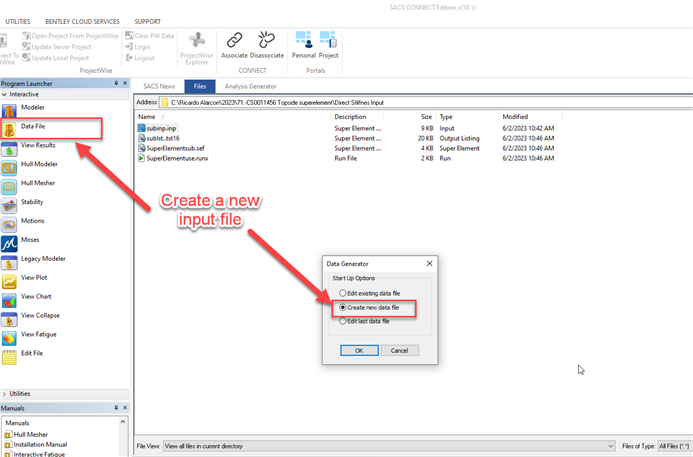Open the Hull Mesher manual entry
This screenshot has height=457, width=693.
pos(30,434)
